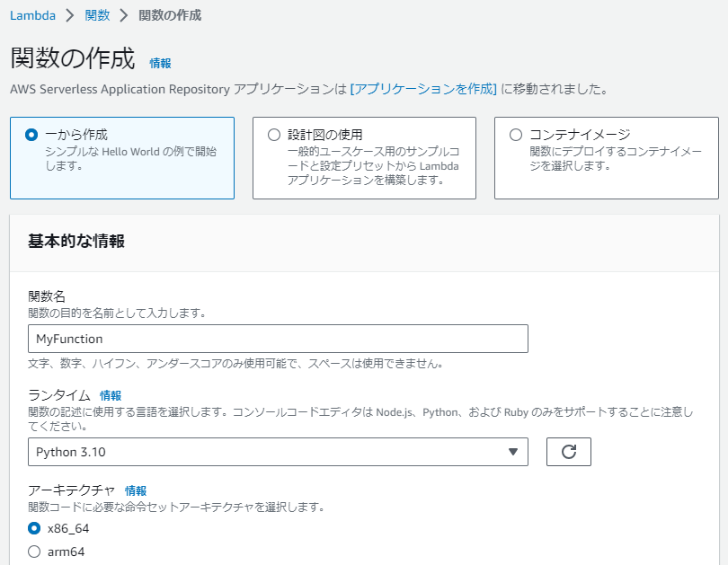Click the description text under コンテナイメージ

click(616, 159)
